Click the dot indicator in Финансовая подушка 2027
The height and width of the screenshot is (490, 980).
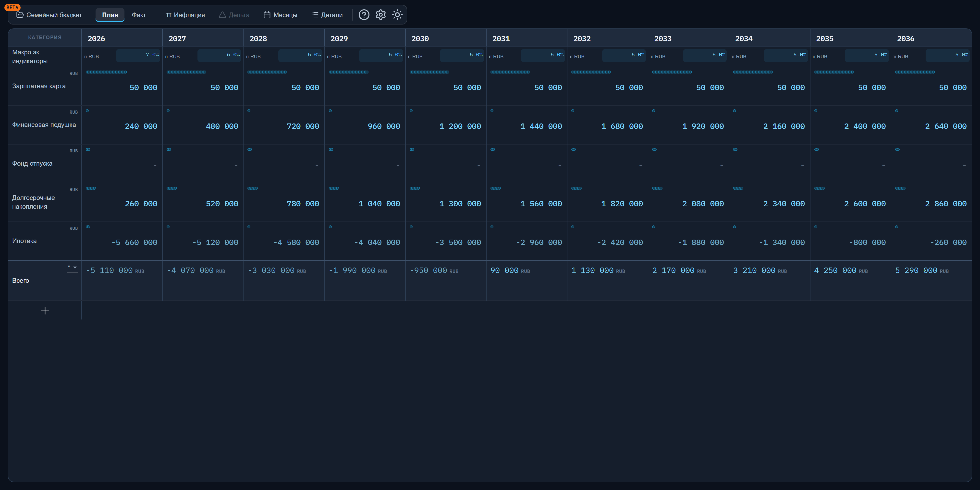[x=168, y=111]
